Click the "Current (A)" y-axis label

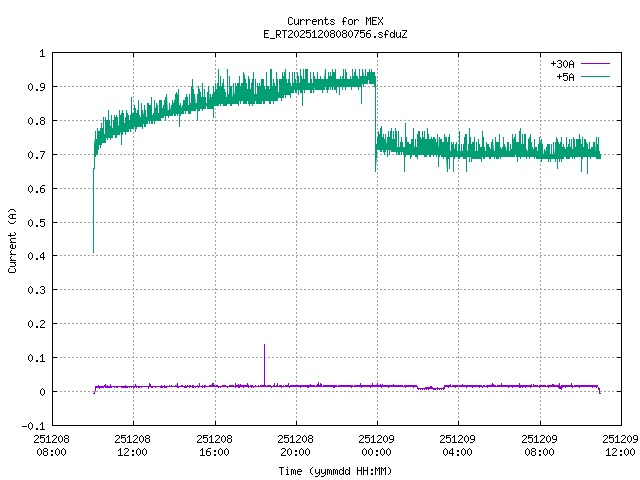coord(13,239)
